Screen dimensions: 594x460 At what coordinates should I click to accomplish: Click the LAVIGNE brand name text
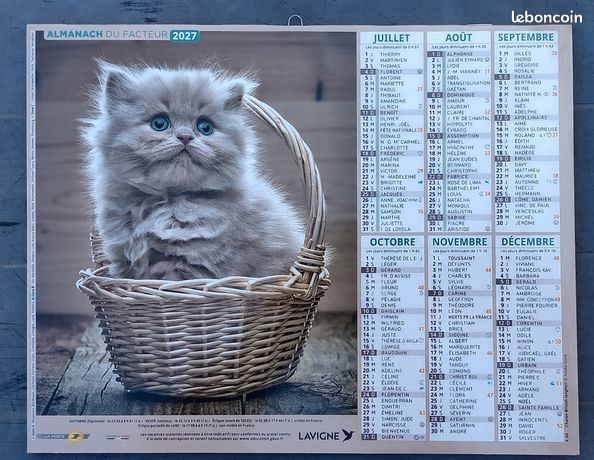tap(319, 436)
